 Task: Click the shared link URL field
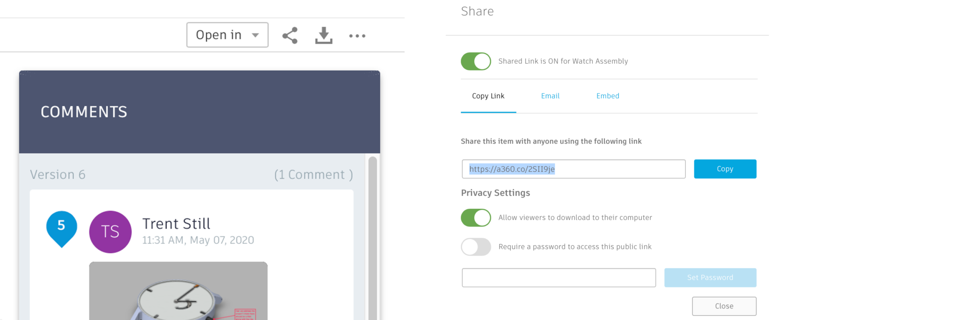point(573,169)
